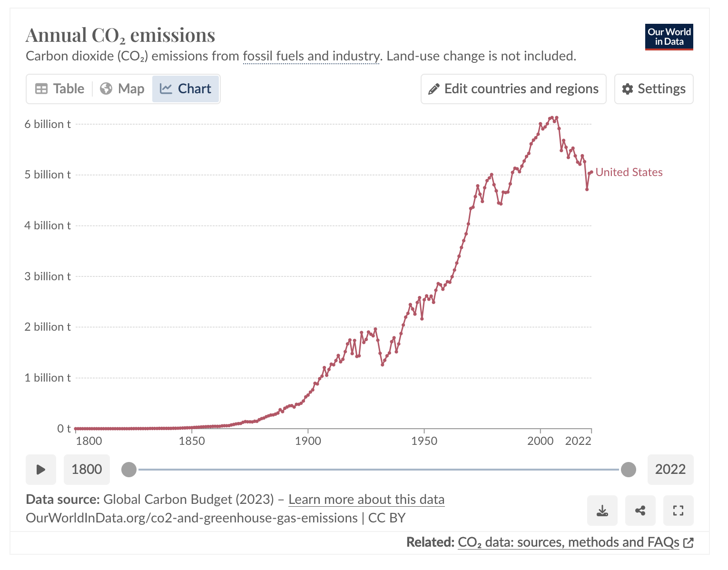Click the gear icon in Settings
The width and height of the screenshot is (728, 570).
627,89
